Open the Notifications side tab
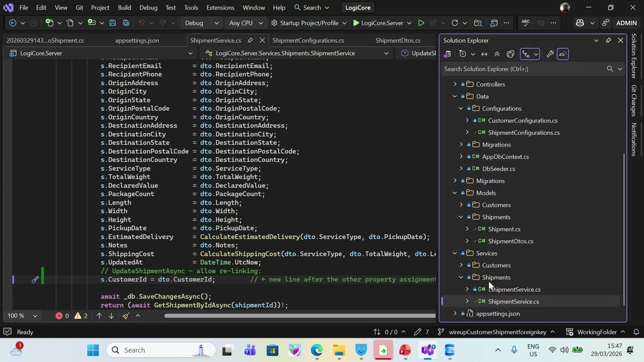This screenshot has height=362, width=644. tap(634, 139)
